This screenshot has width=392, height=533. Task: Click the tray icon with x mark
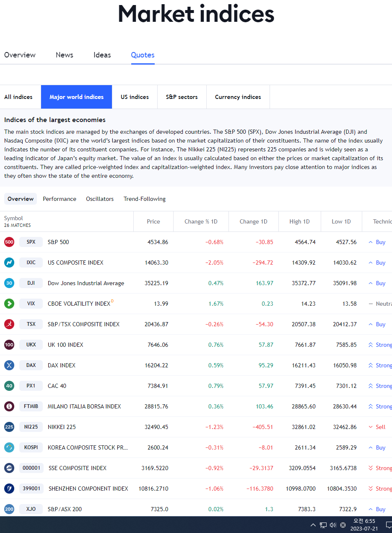click(343, 525)
